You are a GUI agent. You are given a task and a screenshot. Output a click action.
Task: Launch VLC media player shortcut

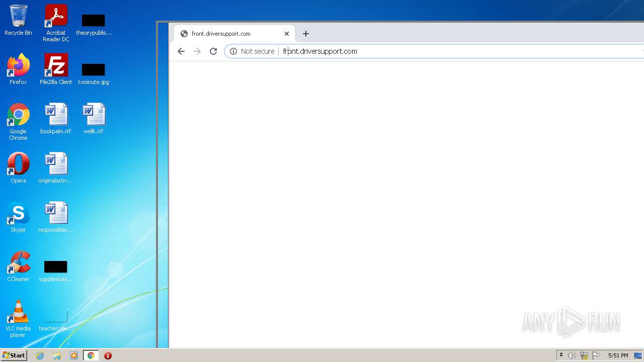point(18,319)
